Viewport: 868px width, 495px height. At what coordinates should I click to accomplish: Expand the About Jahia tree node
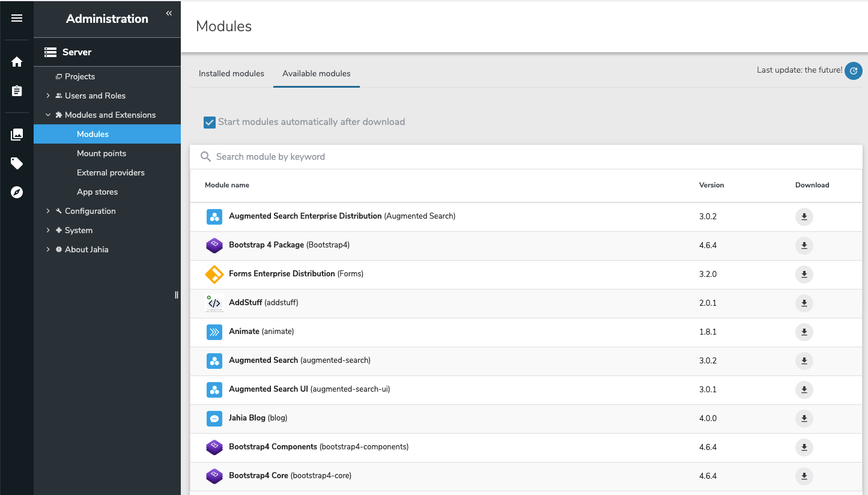(x=48, y=249)
